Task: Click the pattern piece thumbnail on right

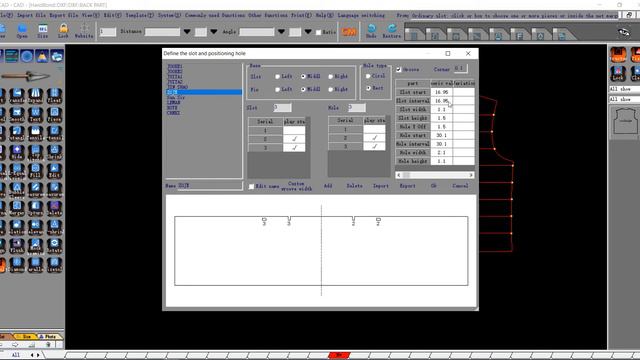Action: [x=625, y=121]
